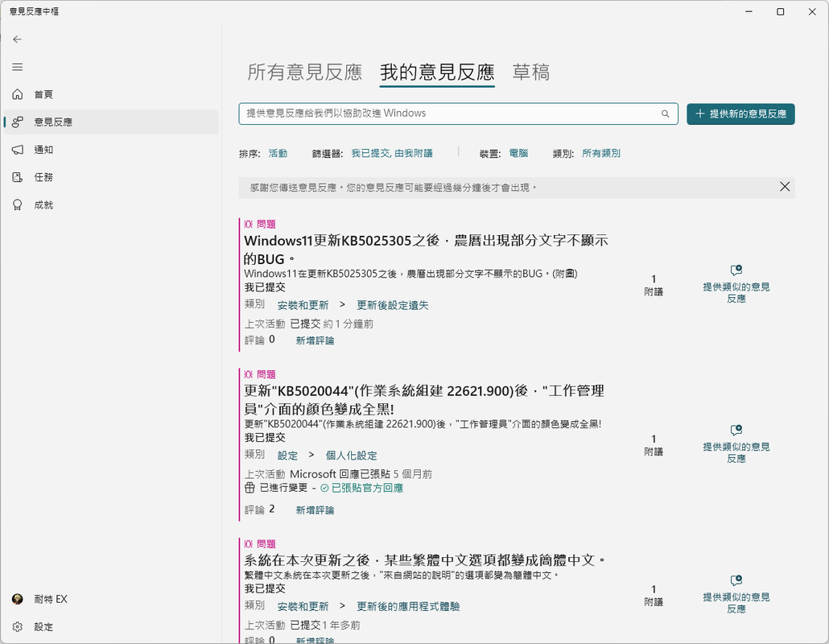Screen dimensions: 829x644
Task: Open category 所有類別 dropdown
Action: pos(601,153)
